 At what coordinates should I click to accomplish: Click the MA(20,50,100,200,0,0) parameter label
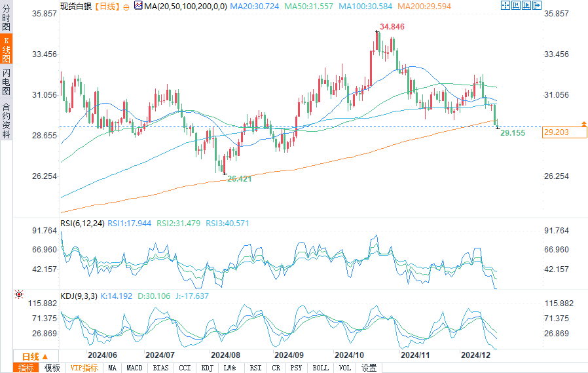tap(185, 7)
